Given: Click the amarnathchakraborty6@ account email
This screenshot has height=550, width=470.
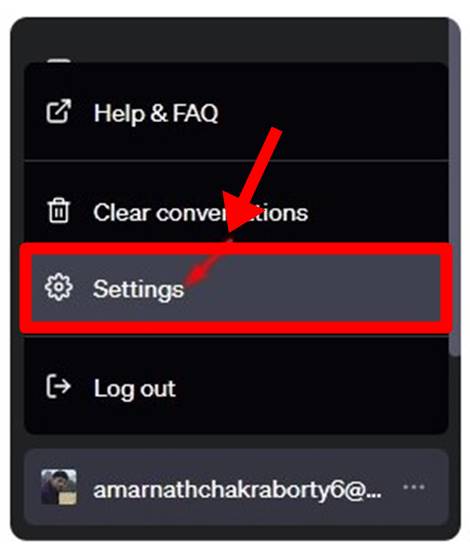Looking at the screenshot, I should click(x=237, y=490).
